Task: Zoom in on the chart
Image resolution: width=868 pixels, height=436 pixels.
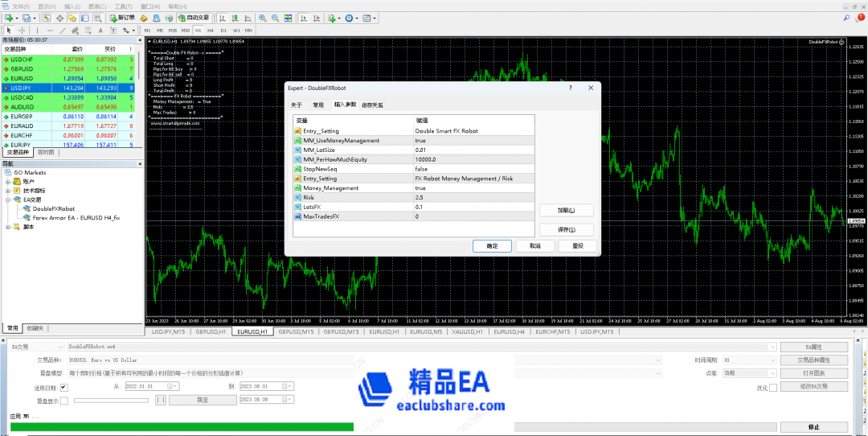Action: coord(262,19)
